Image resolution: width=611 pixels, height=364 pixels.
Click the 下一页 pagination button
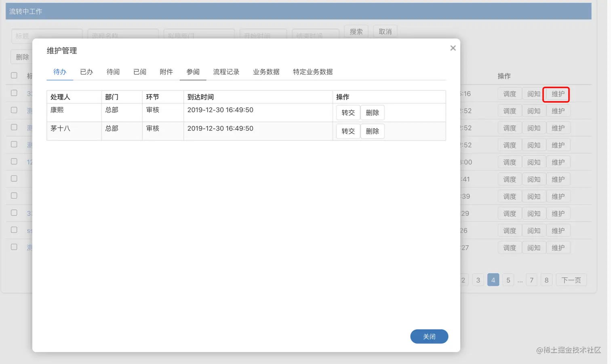(x=571, y=280)
